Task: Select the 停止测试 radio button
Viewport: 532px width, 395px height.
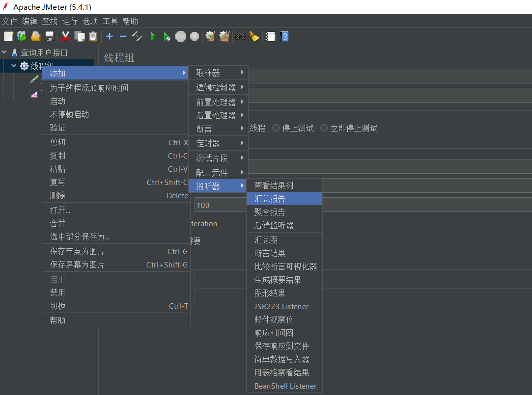Action: tap(276, 128)
